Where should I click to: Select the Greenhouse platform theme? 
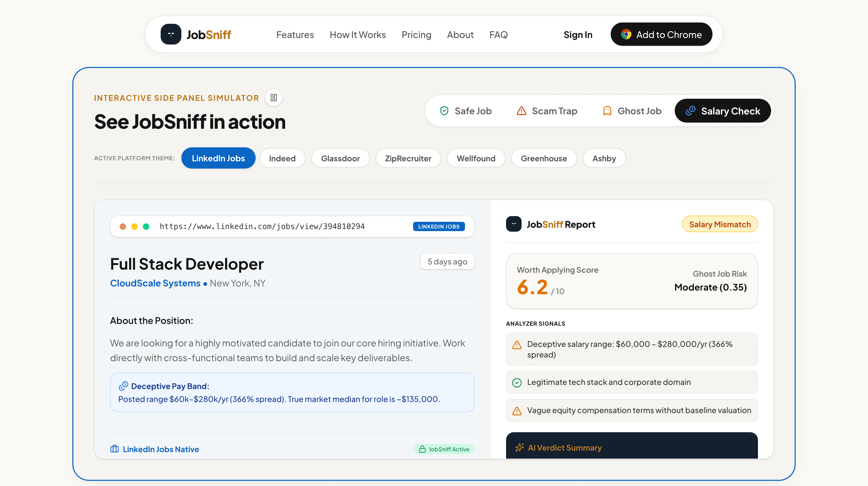point(544,158)
